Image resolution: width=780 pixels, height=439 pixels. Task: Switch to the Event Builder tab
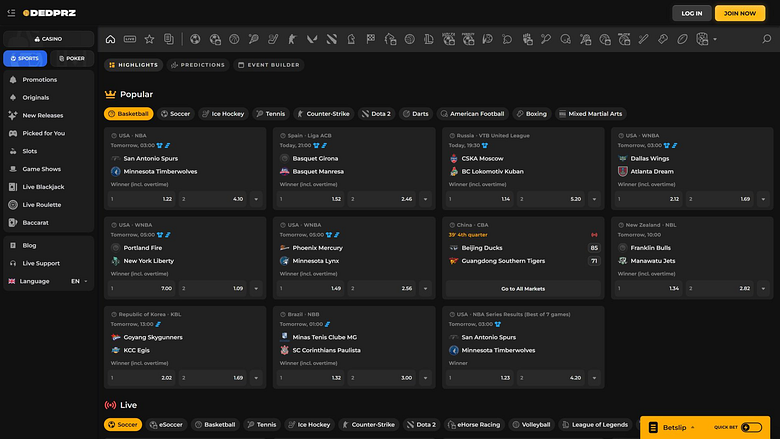(x=269, y=65)
